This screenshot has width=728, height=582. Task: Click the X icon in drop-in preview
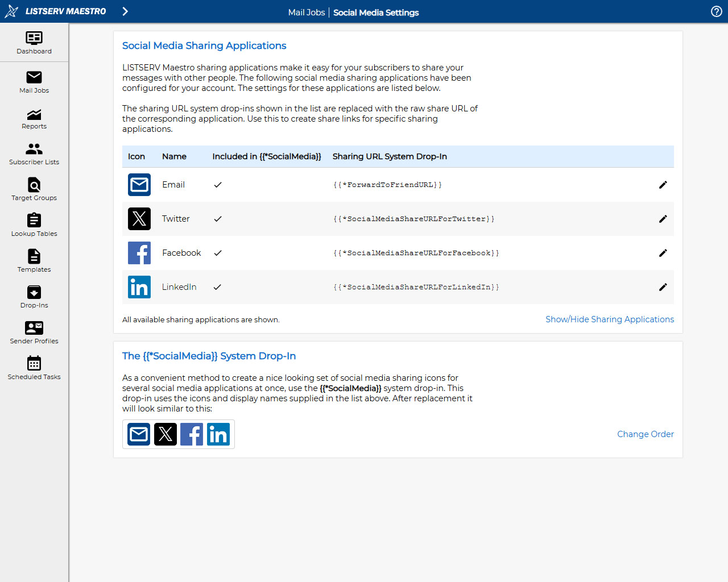point(166,434)
